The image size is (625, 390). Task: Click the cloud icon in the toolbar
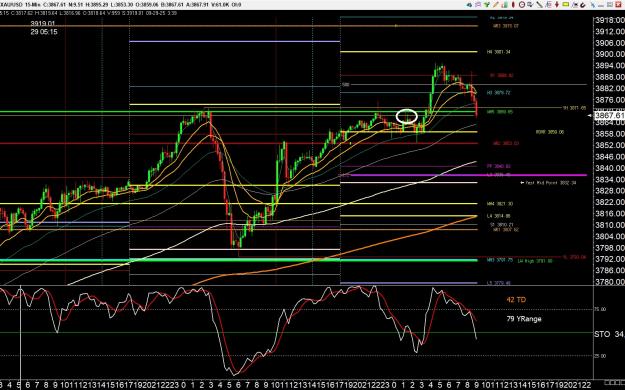pyautogui.click(x=469, y=5)
